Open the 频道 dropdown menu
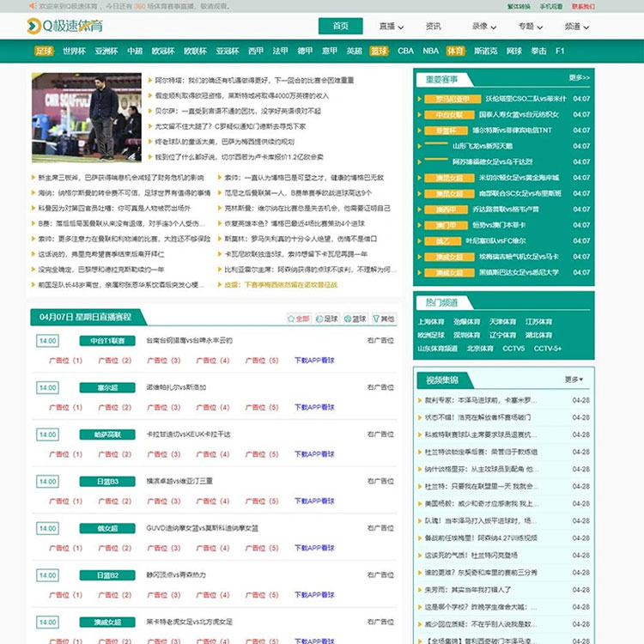This screenshot has height=644, width=644. coord(577,27)
